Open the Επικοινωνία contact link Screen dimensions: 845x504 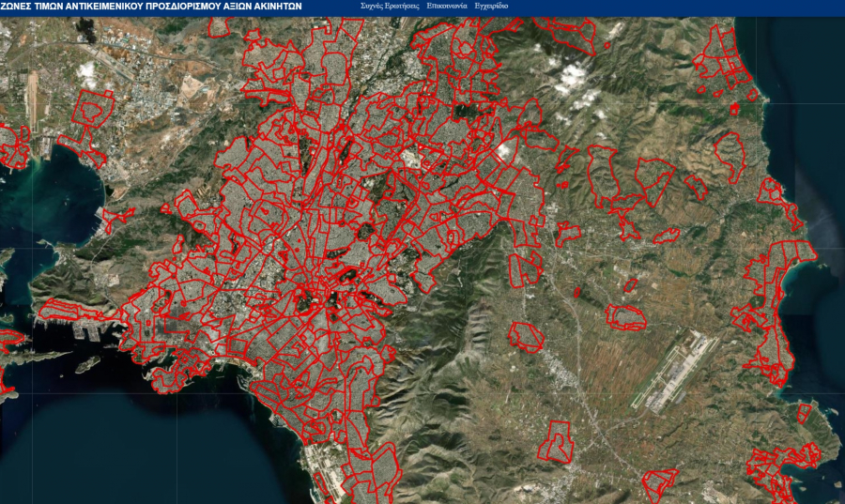[445, 6]
